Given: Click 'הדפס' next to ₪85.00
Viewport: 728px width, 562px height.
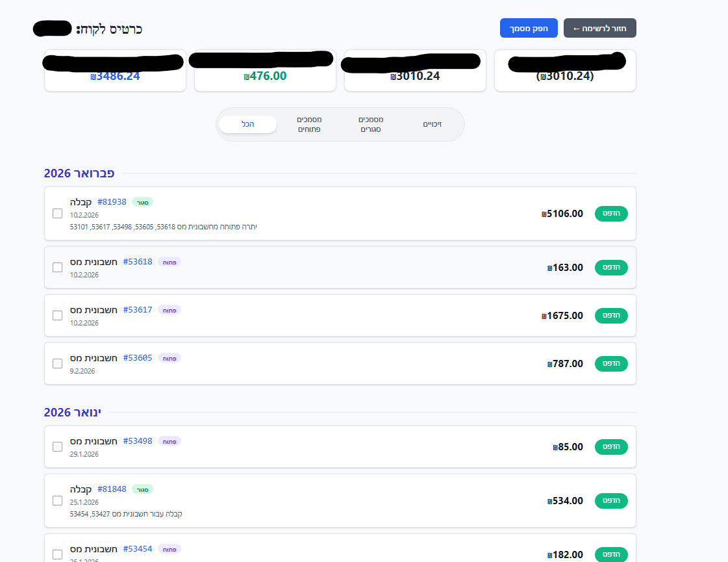Looking at the screenshot, I should click(x=611, y=446).
